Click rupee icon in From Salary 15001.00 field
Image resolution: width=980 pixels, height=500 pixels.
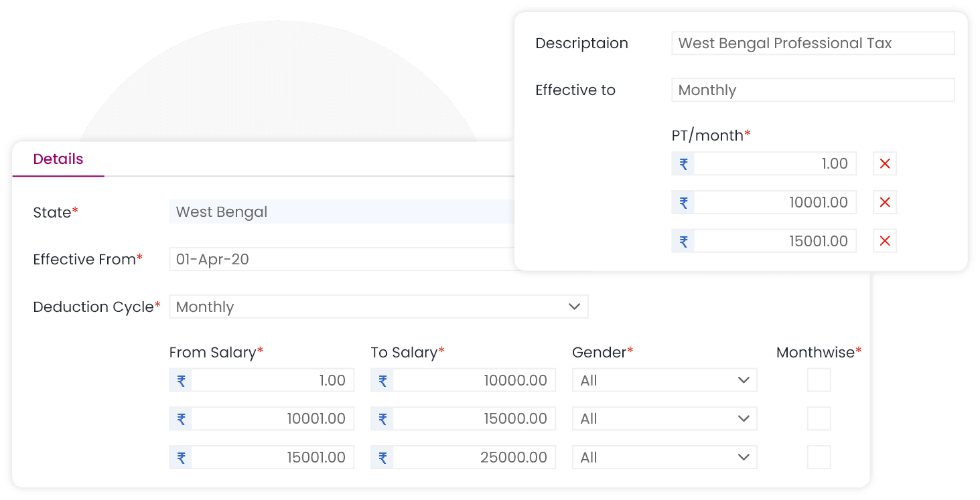(181, 458)
